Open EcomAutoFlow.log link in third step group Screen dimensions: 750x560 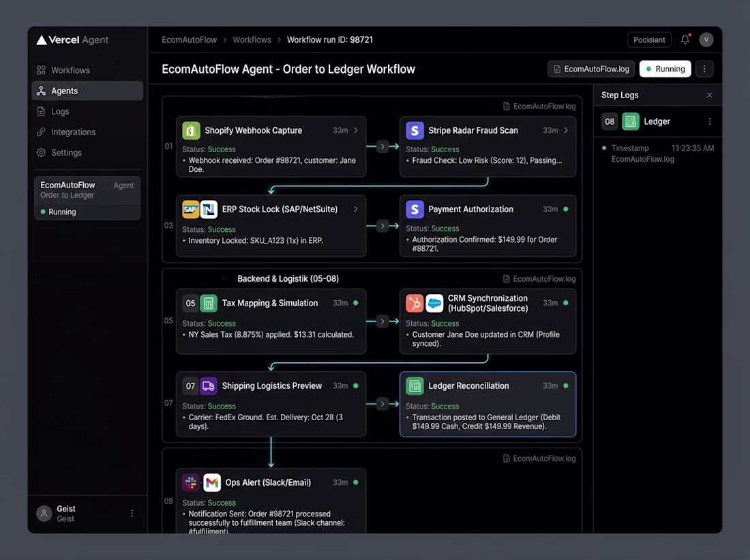(x=539, y=458)
